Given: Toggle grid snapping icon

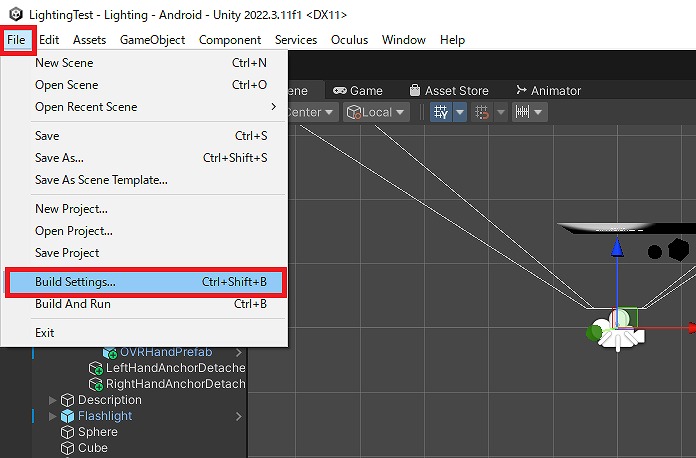Looking at the screenshot, I should (x=482, y=112).
